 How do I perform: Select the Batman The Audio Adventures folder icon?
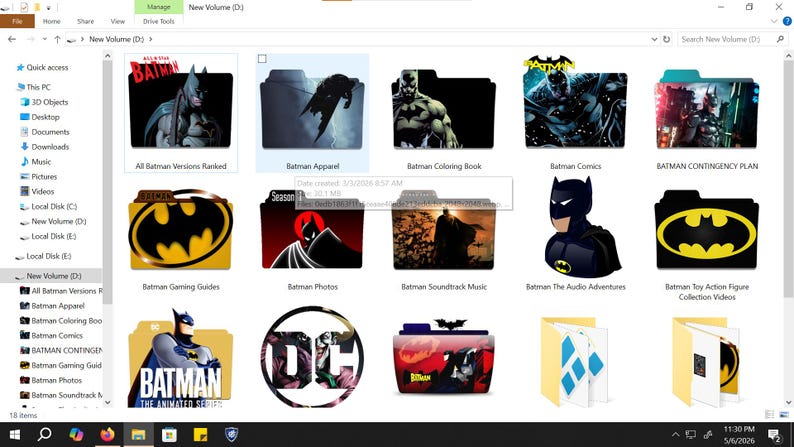click(582, 226)
